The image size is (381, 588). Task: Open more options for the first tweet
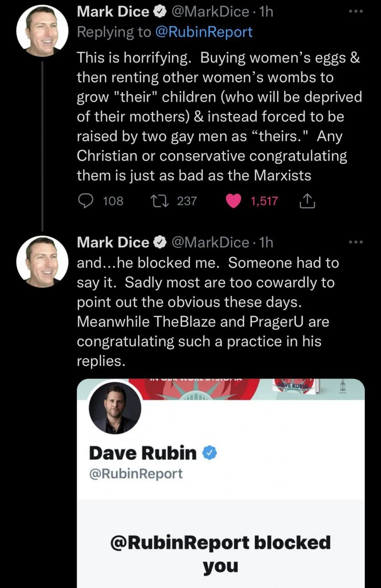(356, 11)
